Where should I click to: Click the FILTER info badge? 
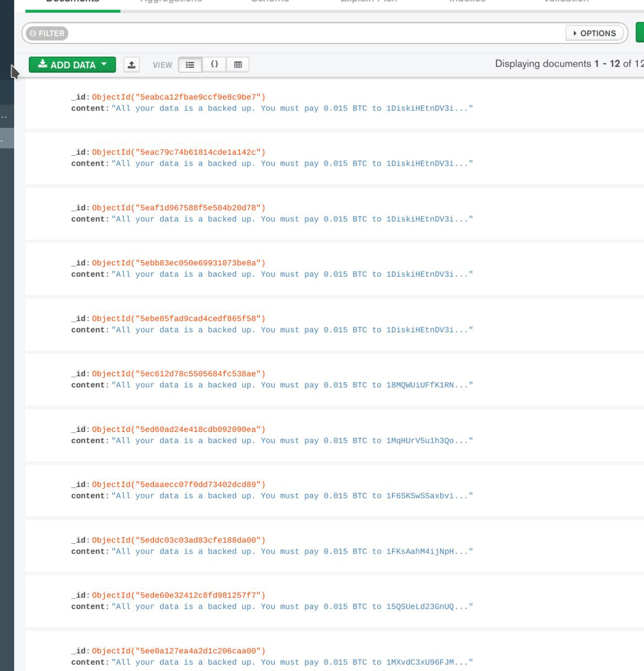[x=47, y=33]
